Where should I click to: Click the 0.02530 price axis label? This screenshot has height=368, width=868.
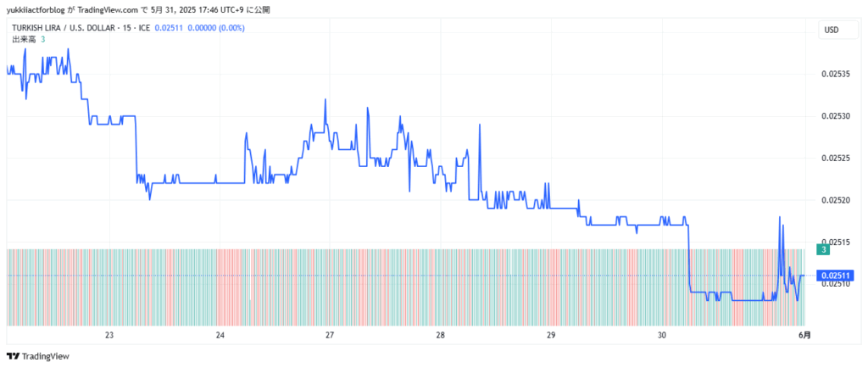[836, 116]
